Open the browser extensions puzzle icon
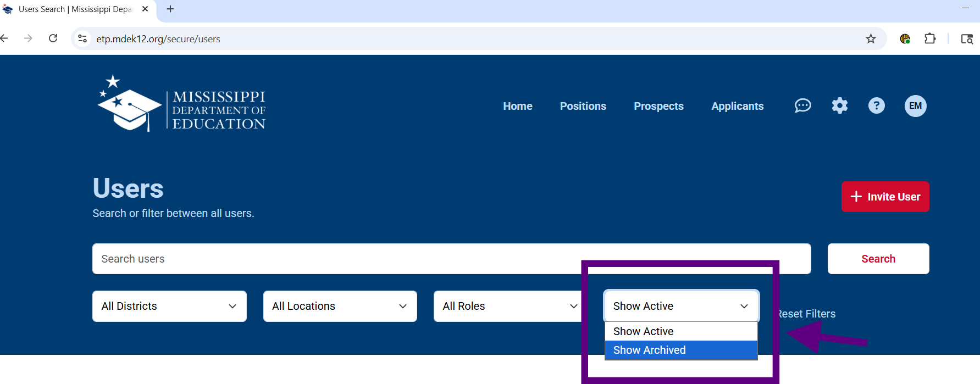 (x=930, y=39)
